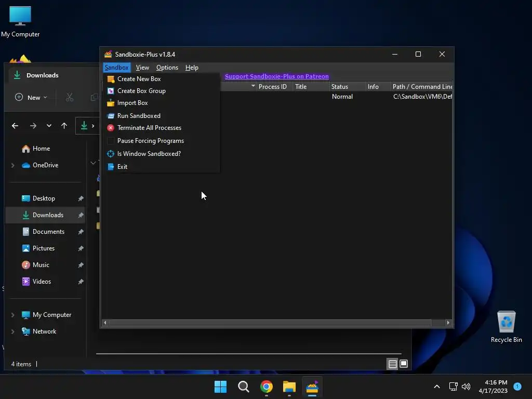This screenshot has height=399, width=532.
Task: Select the Normal status cell
Action: point(342,97)
